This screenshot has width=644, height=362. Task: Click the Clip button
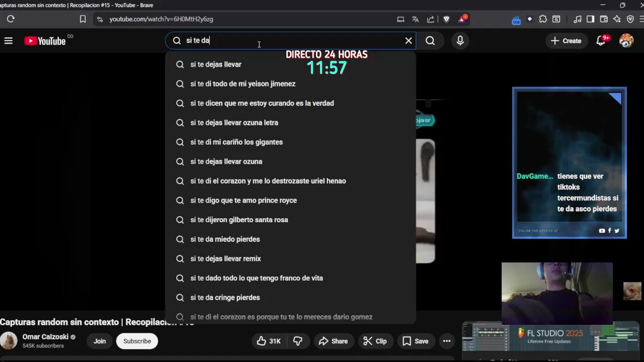point(375,341)
